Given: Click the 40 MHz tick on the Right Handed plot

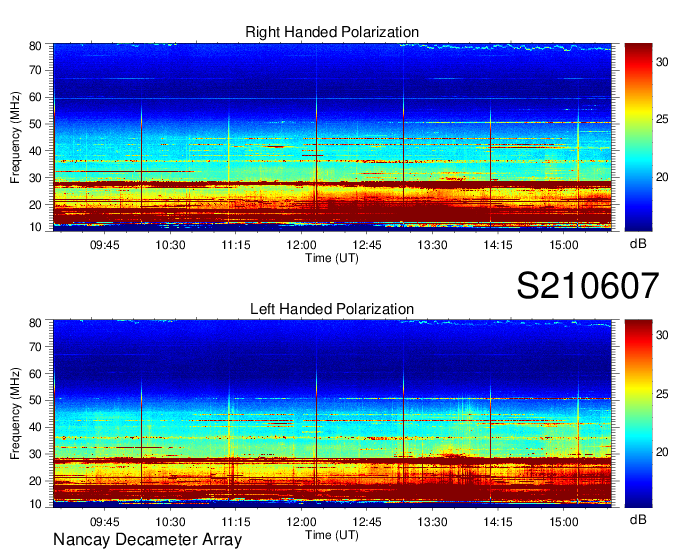Looking at the screenshot, I should click(x=35, y=151).
